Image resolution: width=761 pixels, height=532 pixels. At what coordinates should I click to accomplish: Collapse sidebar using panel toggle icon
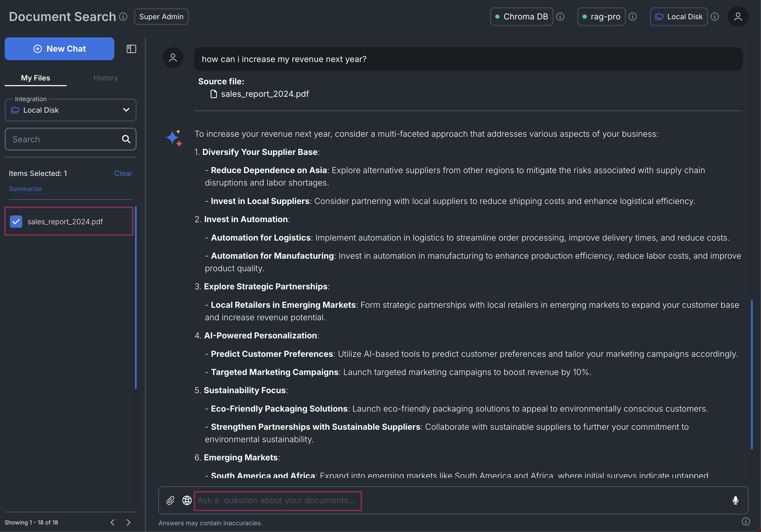(131, 49)
